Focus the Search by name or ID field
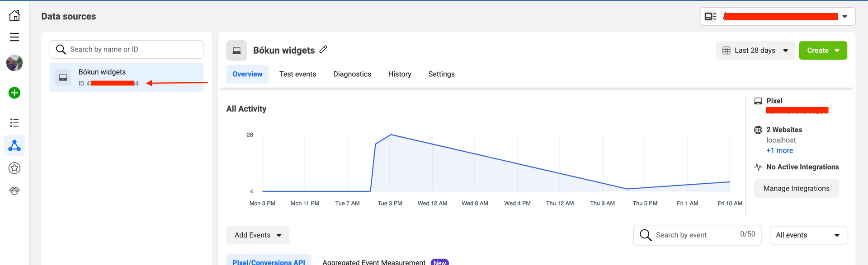Viewport: 868px width, 265px height. [x=131, y=50]
